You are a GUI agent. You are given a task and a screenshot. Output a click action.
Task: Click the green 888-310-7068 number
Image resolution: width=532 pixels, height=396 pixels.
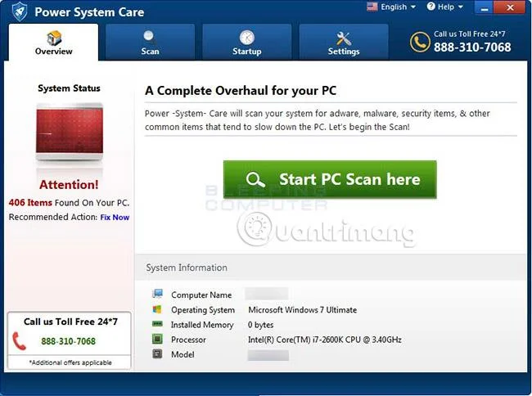coord(68,341)
